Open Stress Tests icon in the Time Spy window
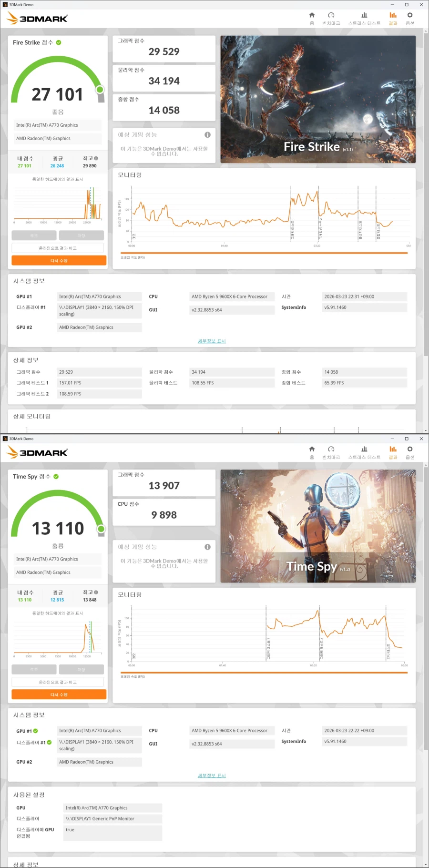 coord(364,449)
